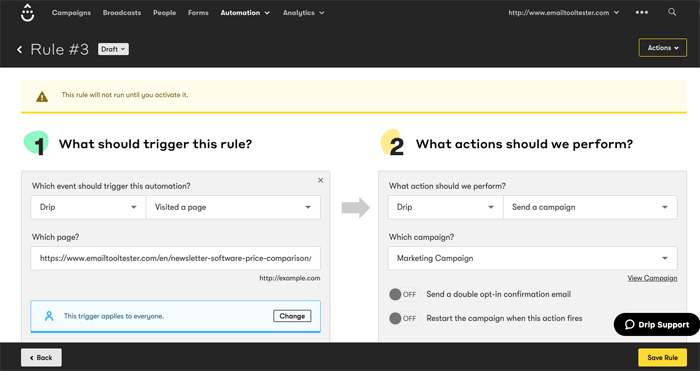700x371 pixels.
Task: Click the warning triangle icon
Action: point(42,96)
